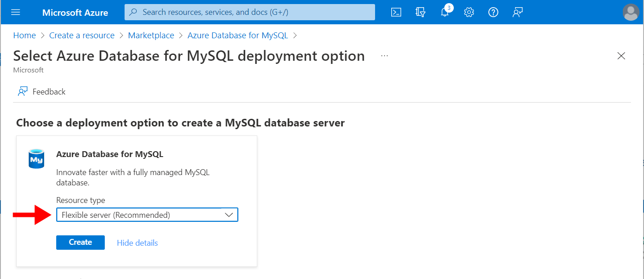Close the deployment option blade
This screenshot has height=279, width=644.
tap(621, 56)
